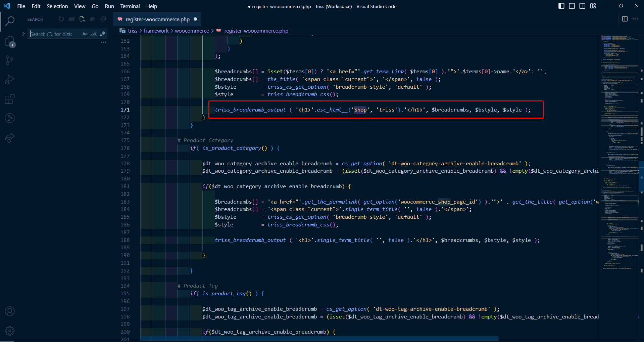Screen dimensions: 644x342
Task: Toggle search details ellipsis under search box
Action: click(103, 42)
